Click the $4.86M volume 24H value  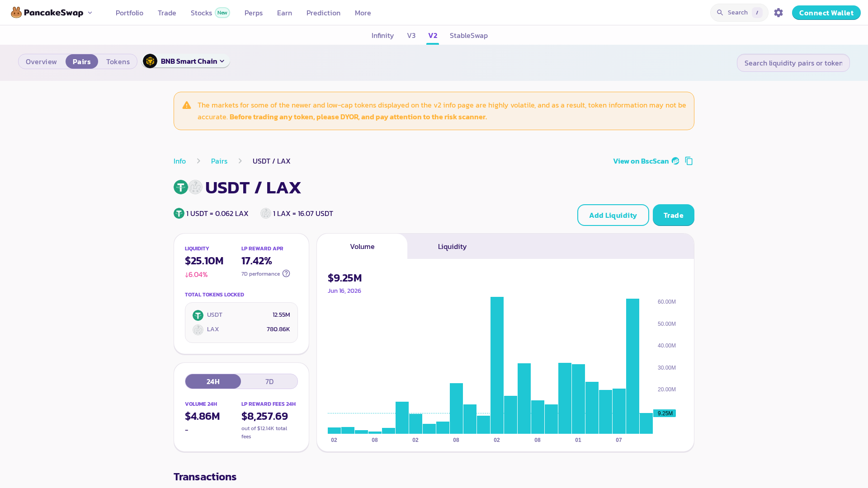tap(203, 416)
